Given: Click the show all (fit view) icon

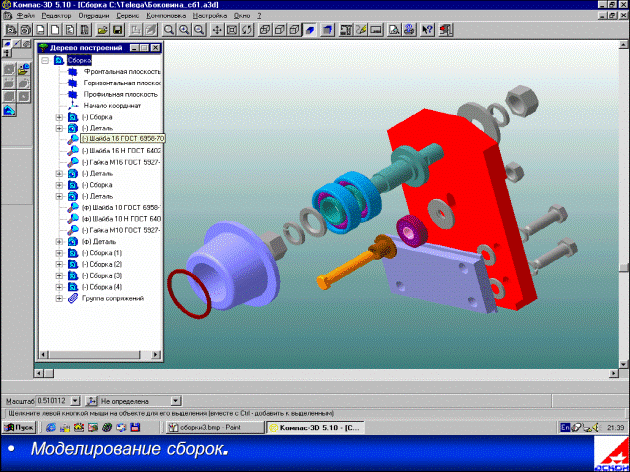Looking at the screenshot, I should pos(232,30).
